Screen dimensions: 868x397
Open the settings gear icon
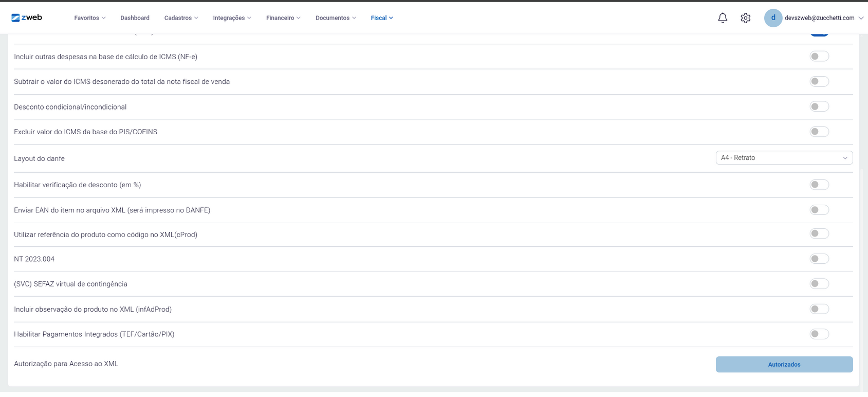(x=745, y=18)
